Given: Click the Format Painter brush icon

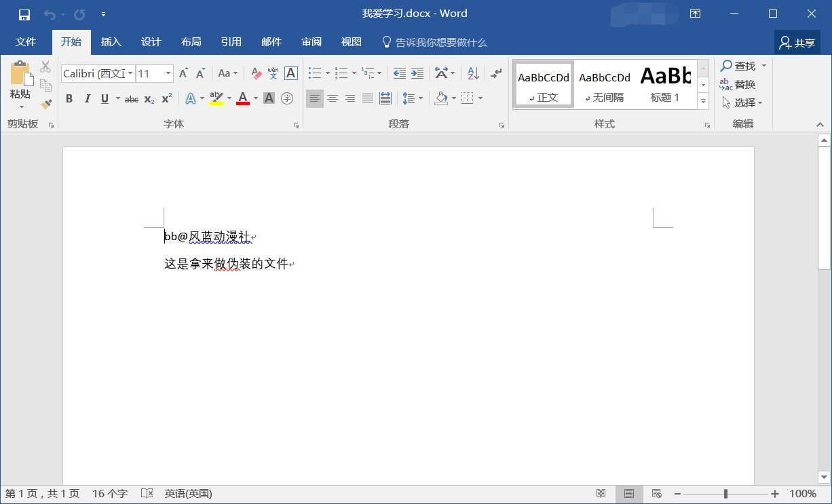Looking at the screenshot, I should point(46,104).
